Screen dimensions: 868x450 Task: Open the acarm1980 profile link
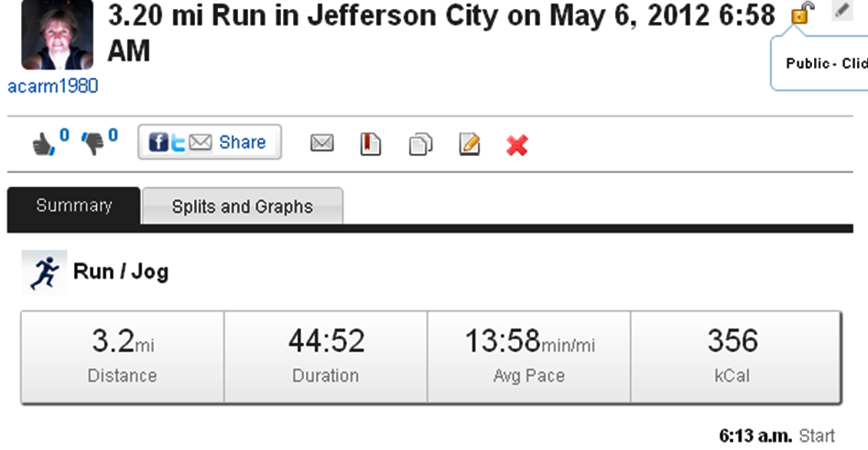(x=52, y=86)
